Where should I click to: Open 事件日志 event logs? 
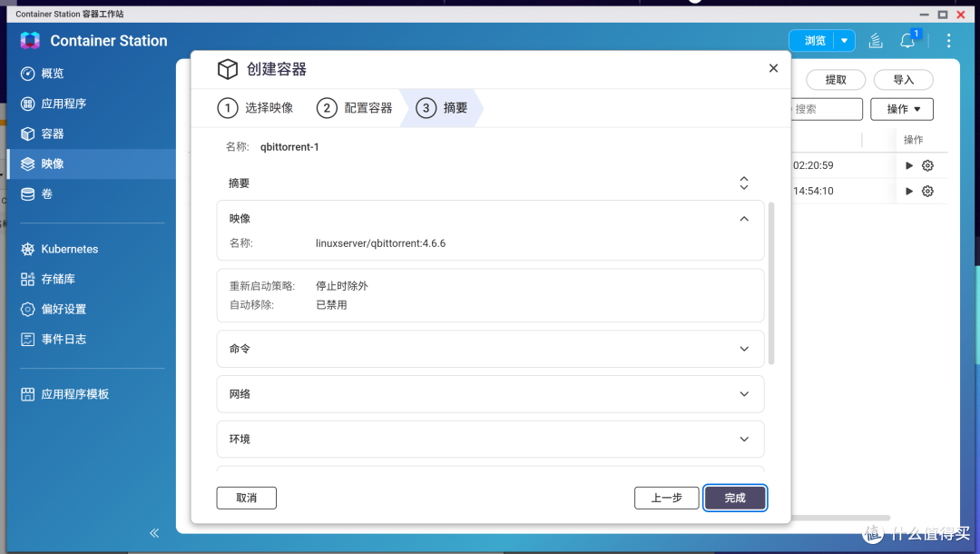point(92,339)
